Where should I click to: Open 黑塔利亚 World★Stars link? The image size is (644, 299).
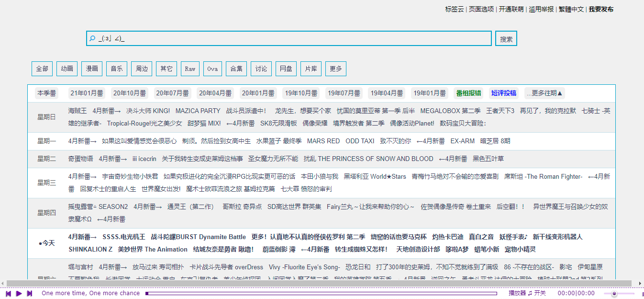point(375,176)
